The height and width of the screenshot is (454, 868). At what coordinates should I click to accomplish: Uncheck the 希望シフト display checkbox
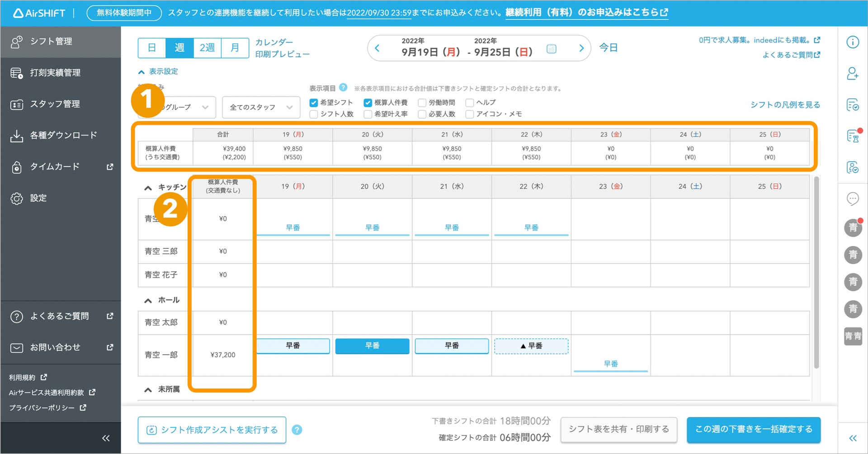[x=313, y=102]
